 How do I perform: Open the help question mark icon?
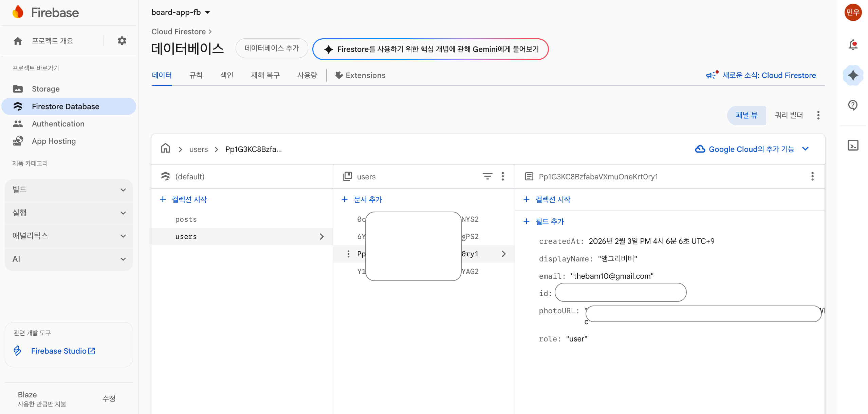tap(853, 105)
